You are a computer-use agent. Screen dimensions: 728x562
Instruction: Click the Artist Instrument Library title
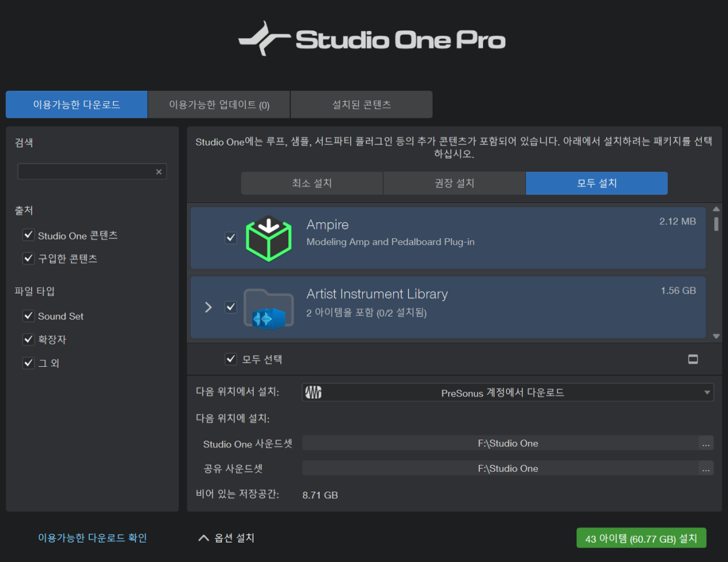[377, 294]
